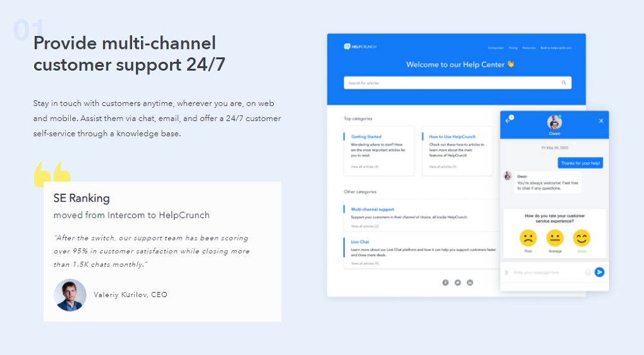
Task: Open the LinkedIn footer icon
Action: point(470,282)
